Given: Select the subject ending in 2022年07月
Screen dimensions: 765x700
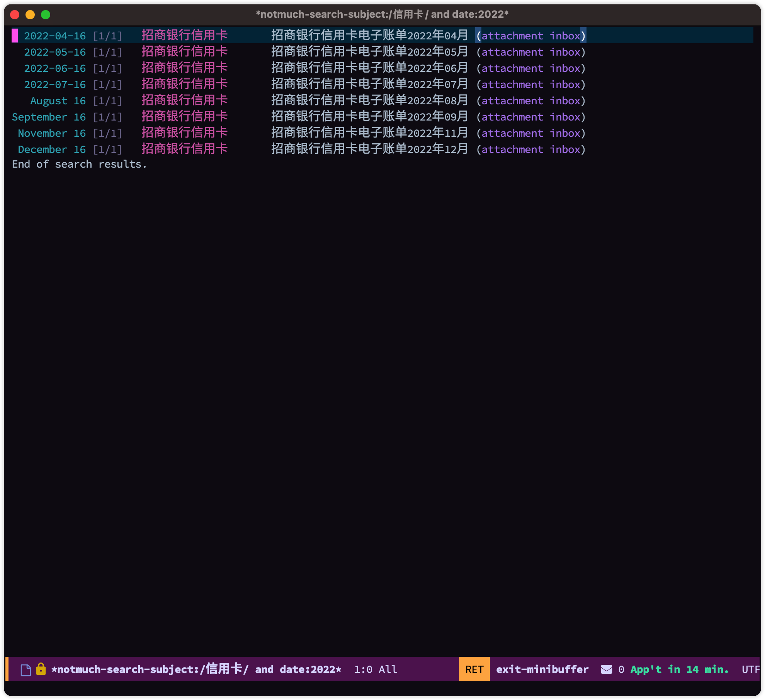Looking at the screenshot, I should (x=369, y=84).
